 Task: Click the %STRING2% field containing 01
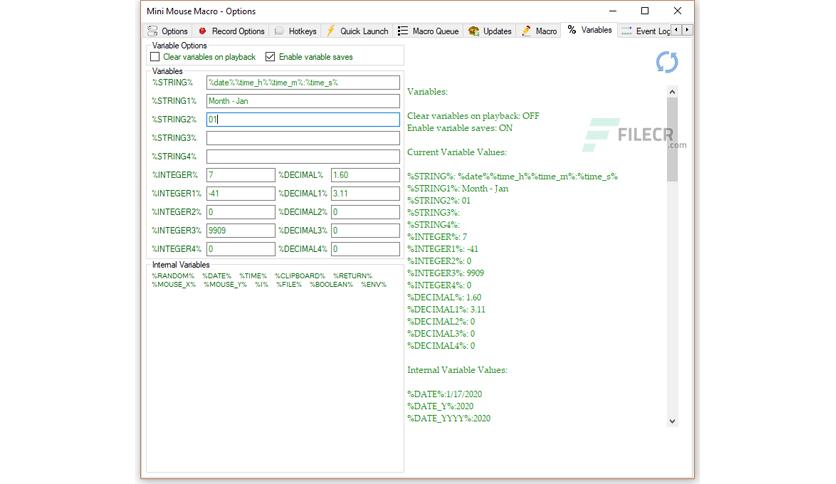tap(303, 119)
